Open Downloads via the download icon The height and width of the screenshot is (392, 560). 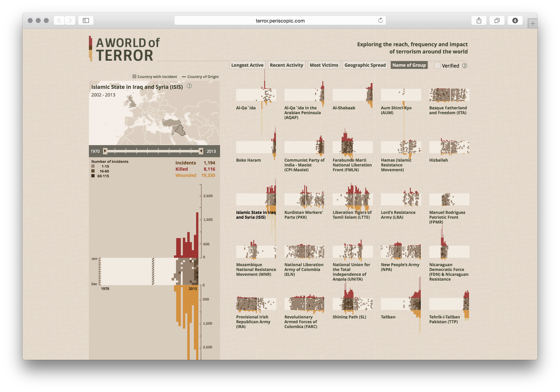pos(515,21)
